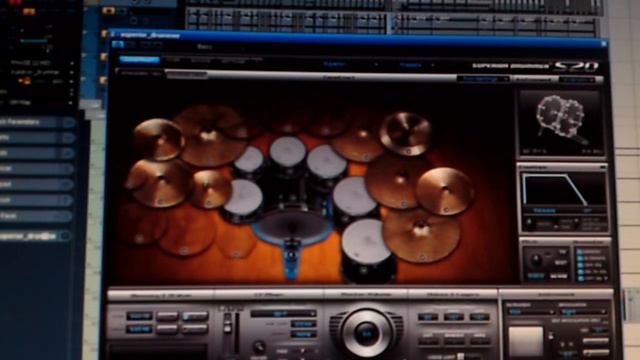Screen dimensions: 640x360
Task: Open the Instrument selector dropdown
Action: 530,312
